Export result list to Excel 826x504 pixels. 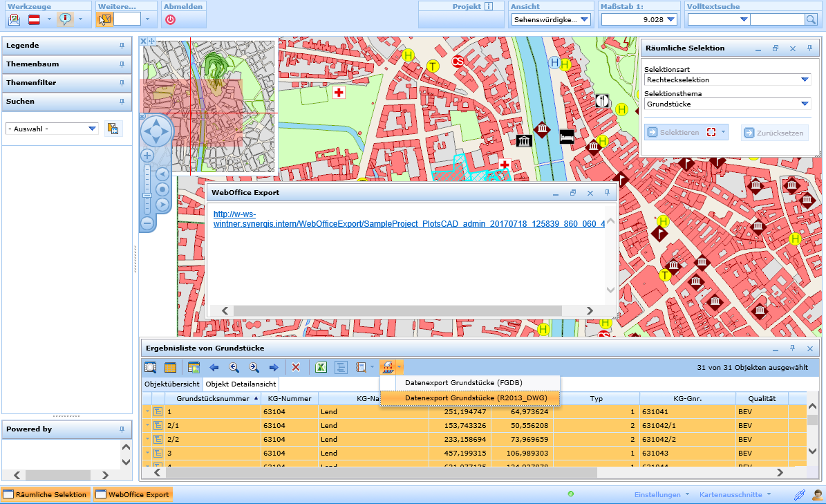[321, 367]
